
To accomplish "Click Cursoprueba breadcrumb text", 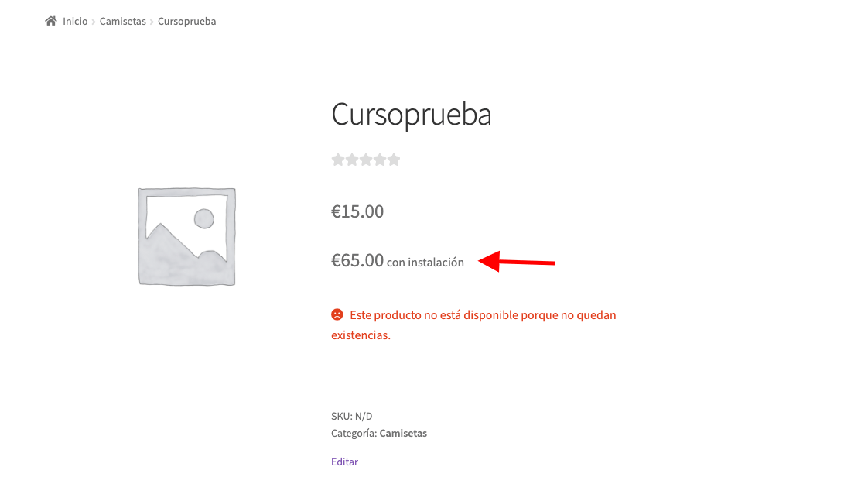I will coord(187,21).
